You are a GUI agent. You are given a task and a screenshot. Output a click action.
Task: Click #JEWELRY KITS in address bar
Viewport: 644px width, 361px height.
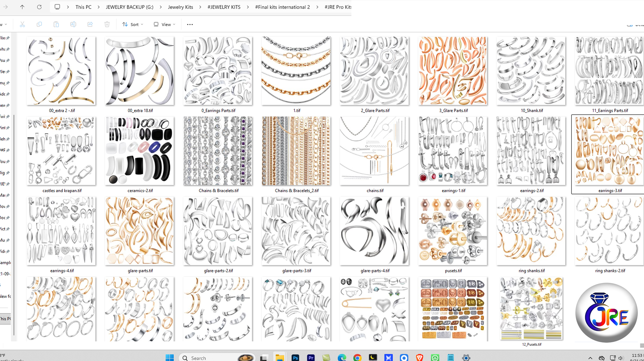pos(224,7)
